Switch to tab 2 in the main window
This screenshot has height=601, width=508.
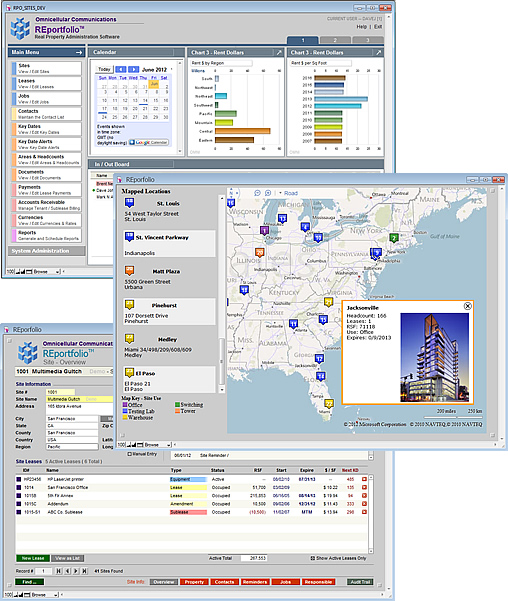(335, 40)
